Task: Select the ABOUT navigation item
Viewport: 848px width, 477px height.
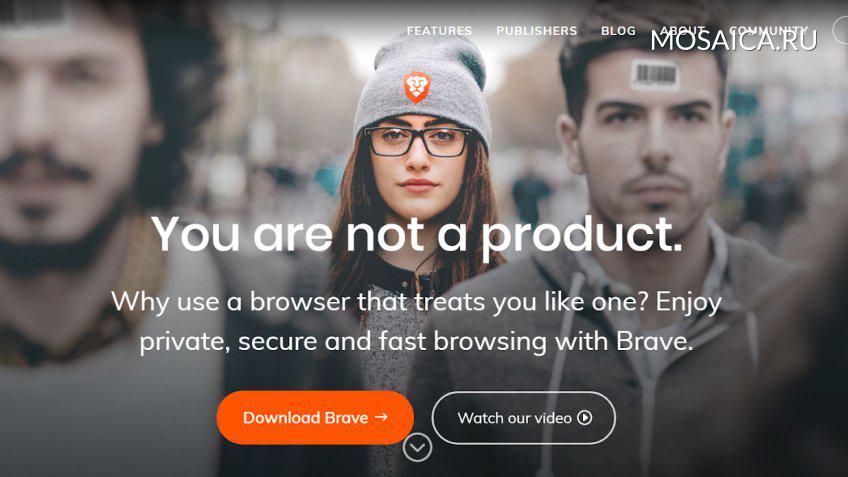Action: coord(683,31)
